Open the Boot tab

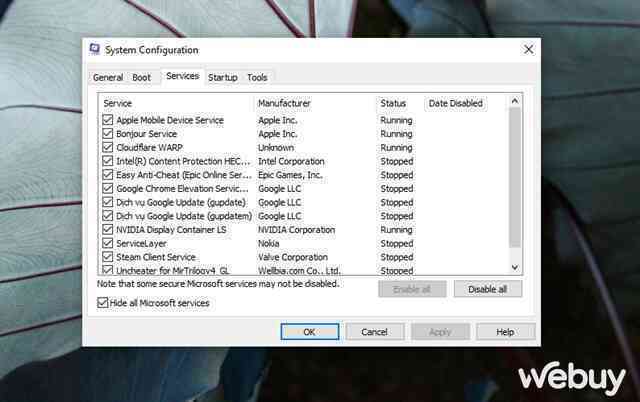(141, 77)
